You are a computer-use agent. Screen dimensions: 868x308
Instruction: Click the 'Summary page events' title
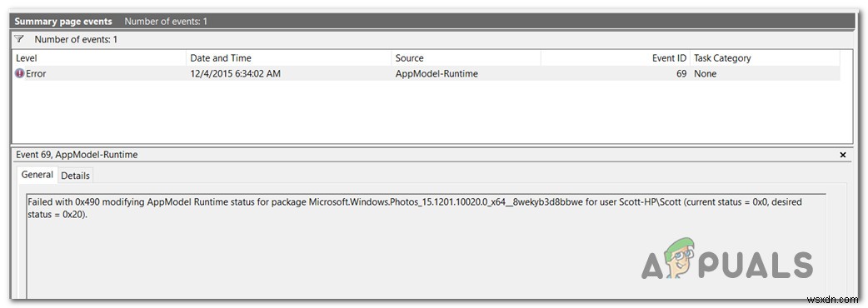point(63,22)
